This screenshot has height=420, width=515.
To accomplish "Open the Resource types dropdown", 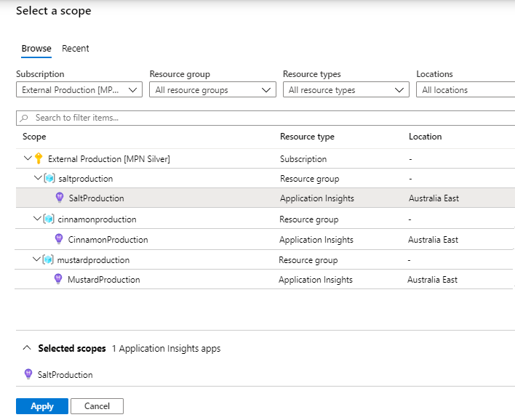I will pos(346,89).
